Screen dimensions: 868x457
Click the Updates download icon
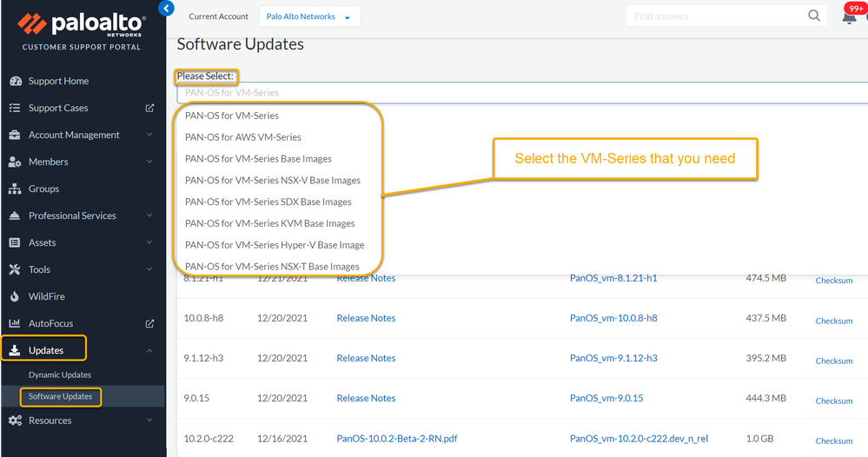click(15, 350)
